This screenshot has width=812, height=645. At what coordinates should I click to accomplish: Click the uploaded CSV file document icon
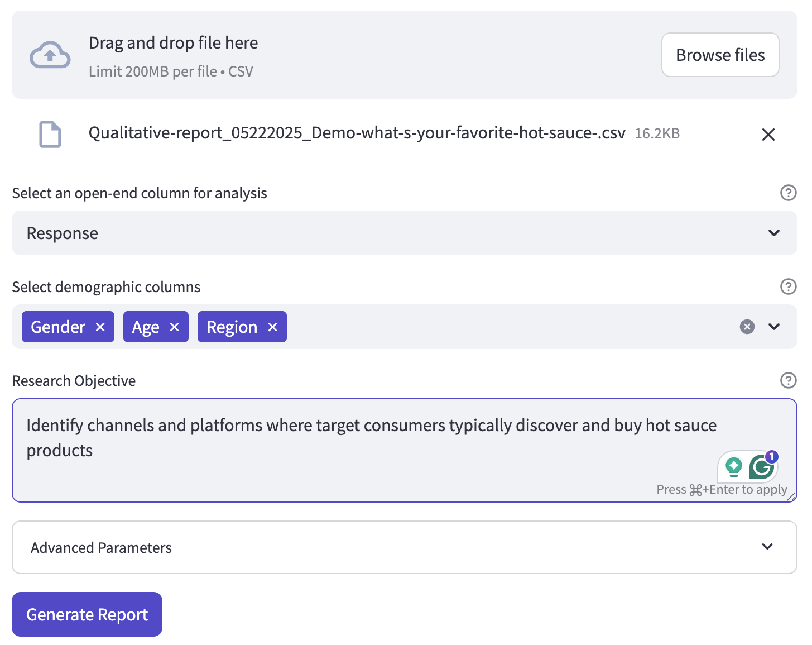[50, 134]
